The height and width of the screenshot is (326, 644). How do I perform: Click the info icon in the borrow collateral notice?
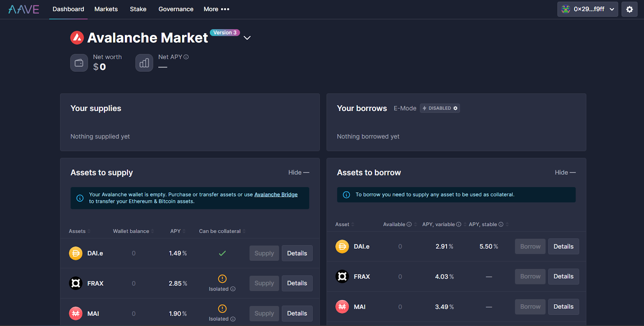(x=346, y=195)
